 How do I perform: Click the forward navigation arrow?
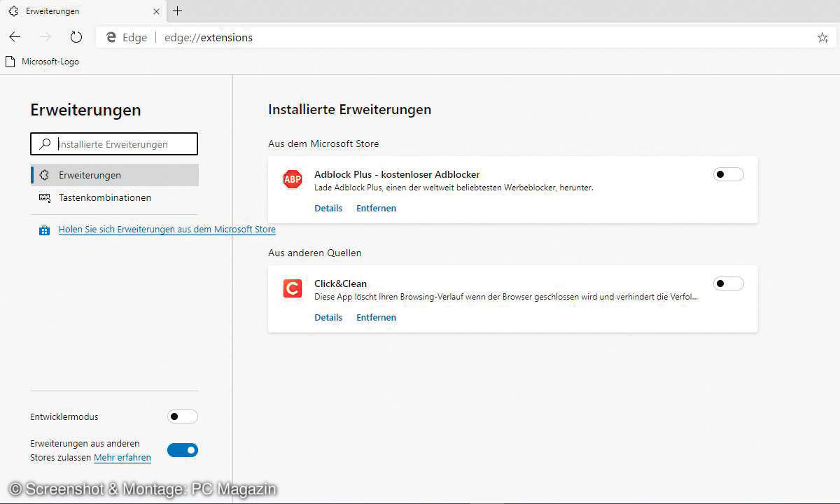point(45,37)
